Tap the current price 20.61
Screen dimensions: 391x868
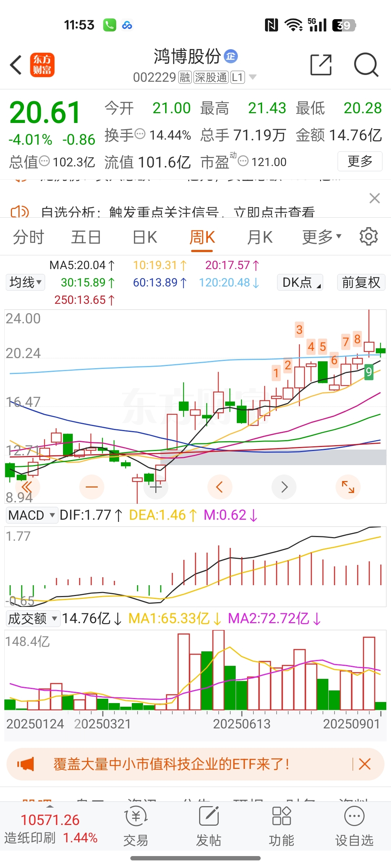(45, 112)
